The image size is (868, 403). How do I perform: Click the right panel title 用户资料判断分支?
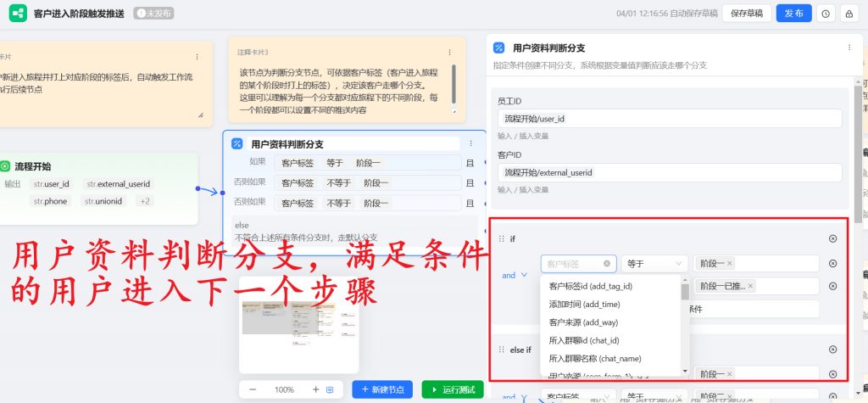[548, 48]
